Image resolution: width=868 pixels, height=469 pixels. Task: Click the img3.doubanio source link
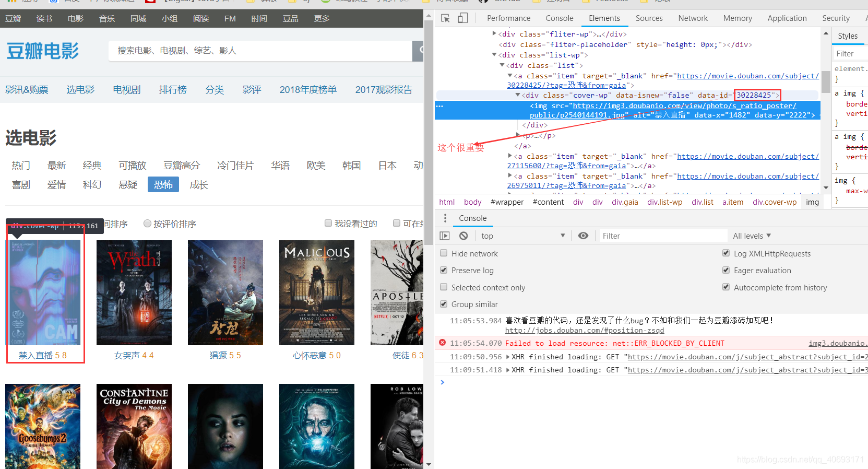pyautogui.click(x=838, y=343)
